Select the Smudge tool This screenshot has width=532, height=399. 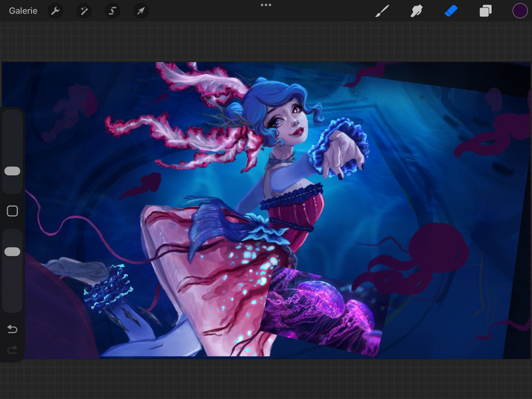pos(417,11)
